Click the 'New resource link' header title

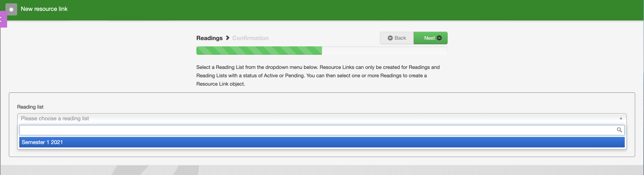(44, 9)
